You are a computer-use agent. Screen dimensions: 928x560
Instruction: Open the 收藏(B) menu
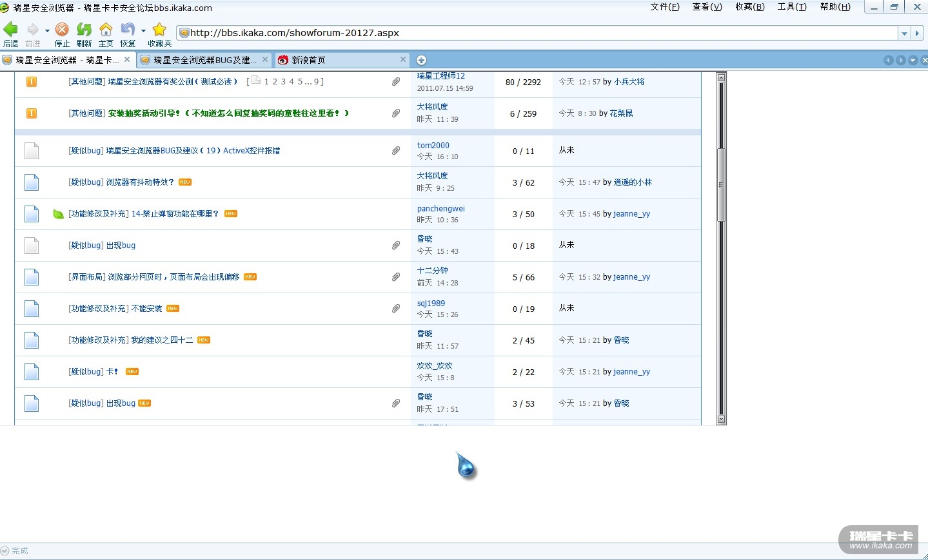tap(750, 7)
